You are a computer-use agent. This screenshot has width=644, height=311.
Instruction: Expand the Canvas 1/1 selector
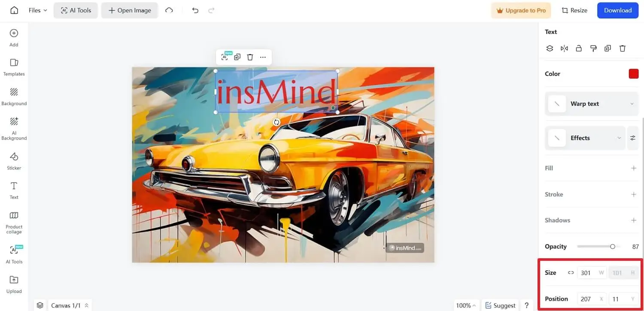(70, 305)
